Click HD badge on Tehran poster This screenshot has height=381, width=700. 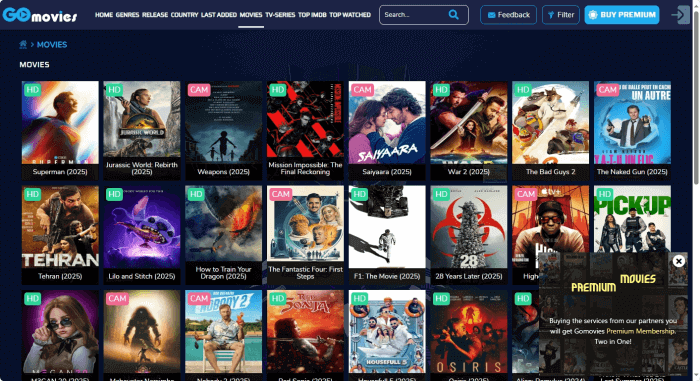pyautogui.click(x=32, y=194)
